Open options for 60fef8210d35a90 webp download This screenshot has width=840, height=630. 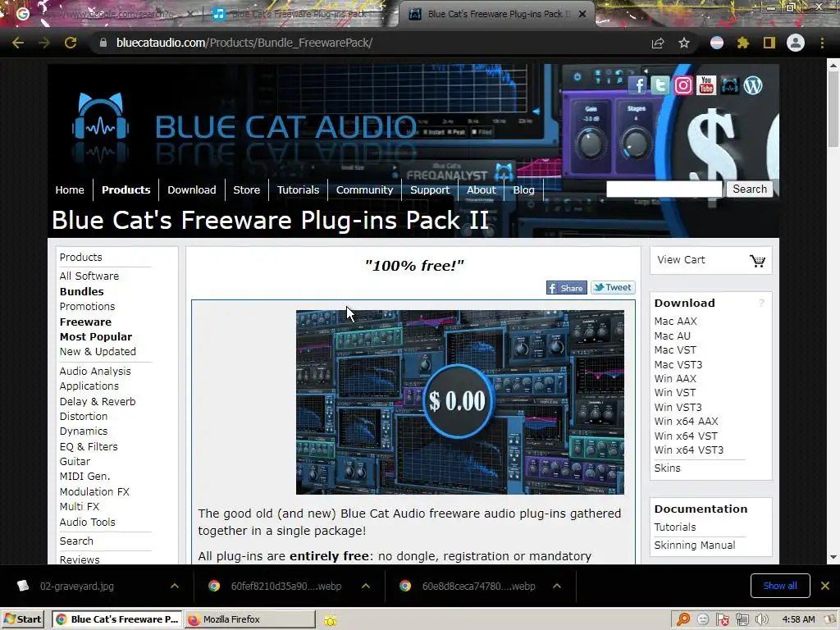[x=366, y=586]
